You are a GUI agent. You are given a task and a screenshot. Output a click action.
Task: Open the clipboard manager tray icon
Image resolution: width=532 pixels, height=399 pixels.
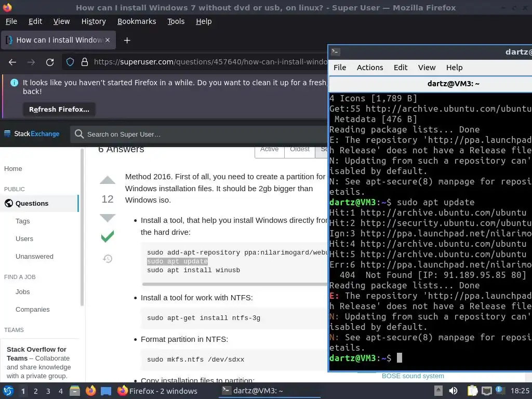click(x=472, y=391)
